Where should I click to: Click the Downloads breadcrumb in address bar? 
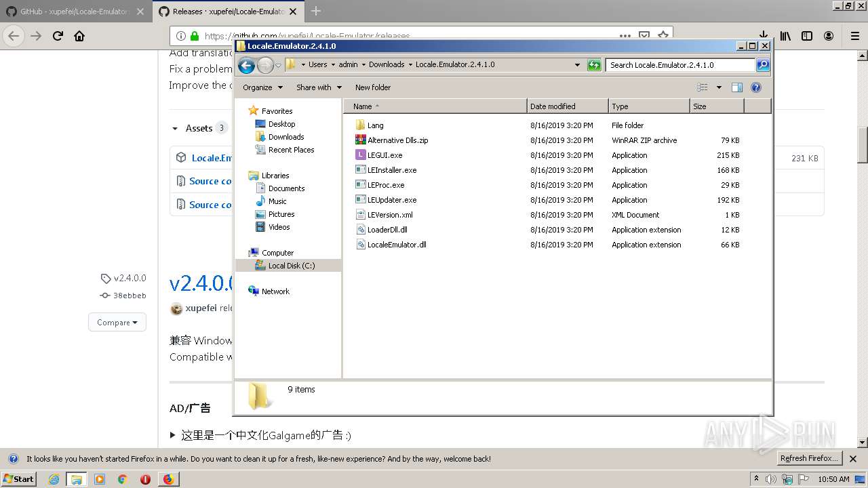387,65
